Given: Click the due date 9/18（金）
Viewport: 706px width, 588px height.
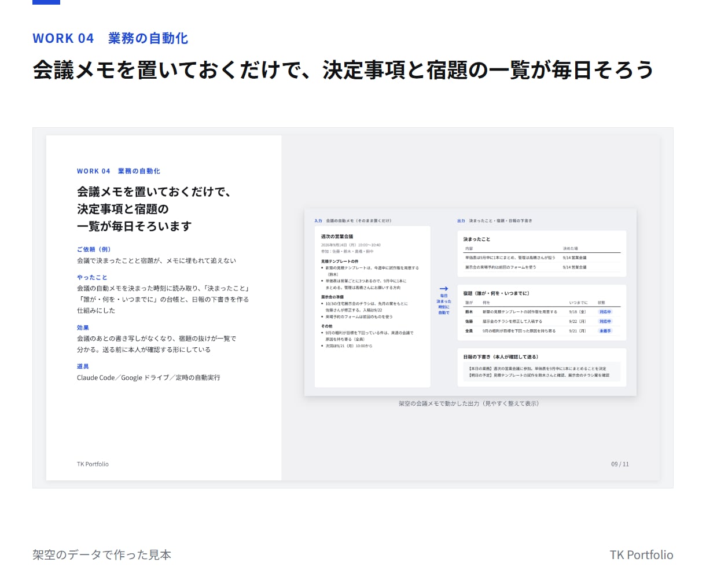Looking at the screenshot, I should click(578, 312).
